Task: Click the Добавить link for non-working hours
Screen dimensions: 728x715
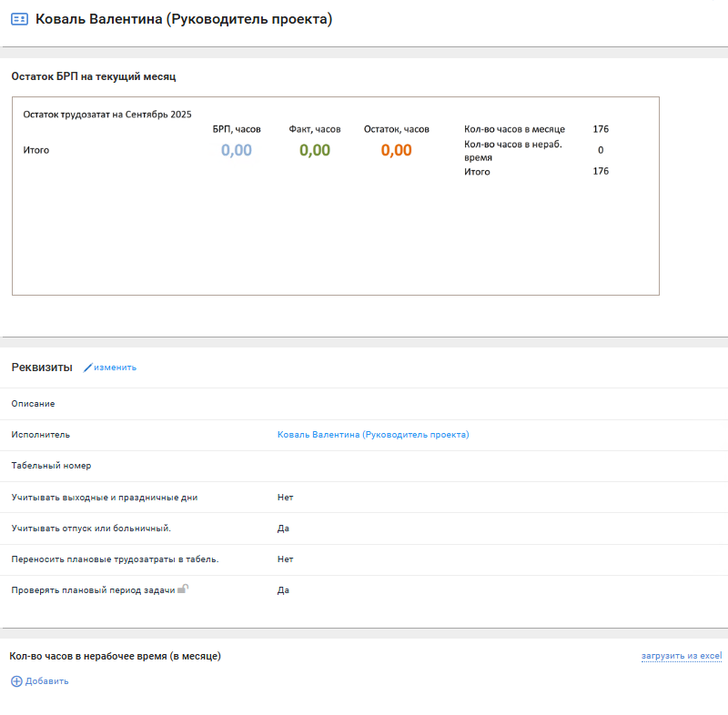Action: click(x=46, y=680)
